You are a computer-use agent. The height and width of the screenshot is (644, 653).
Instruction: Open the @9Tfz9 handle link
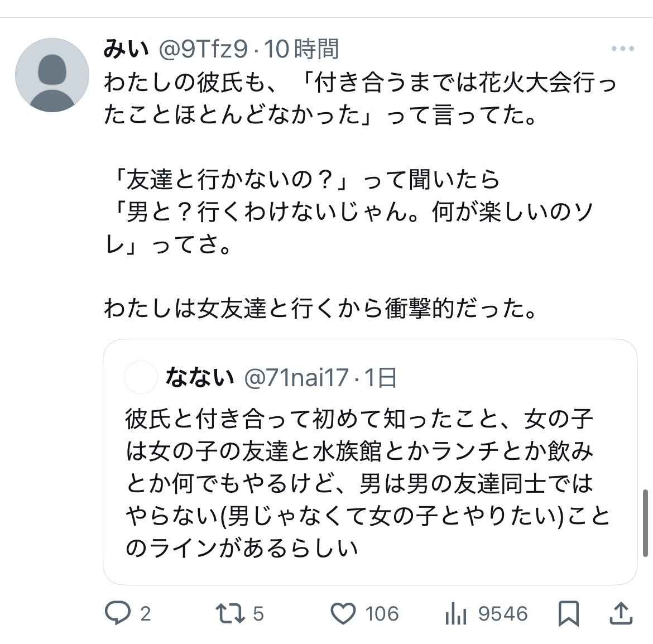203,50
